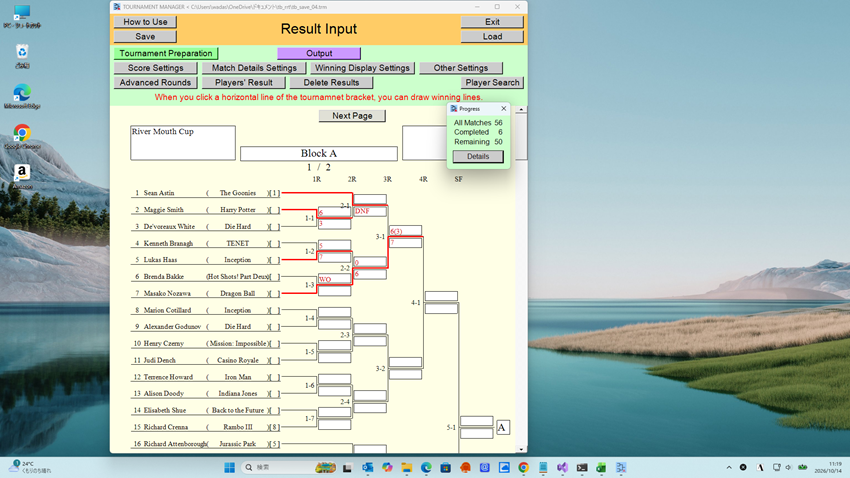Open File Explorer from the taskbar
The width and height of the screenshot is (850, 478).
coord(407,467)
